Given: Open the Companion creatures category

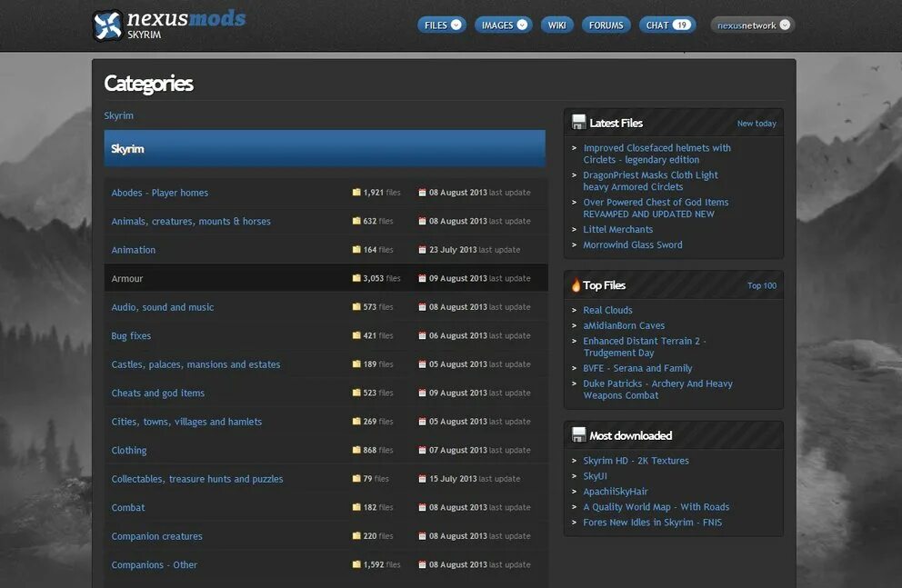Looking at the screenshot, I should (x=157, y=536).
